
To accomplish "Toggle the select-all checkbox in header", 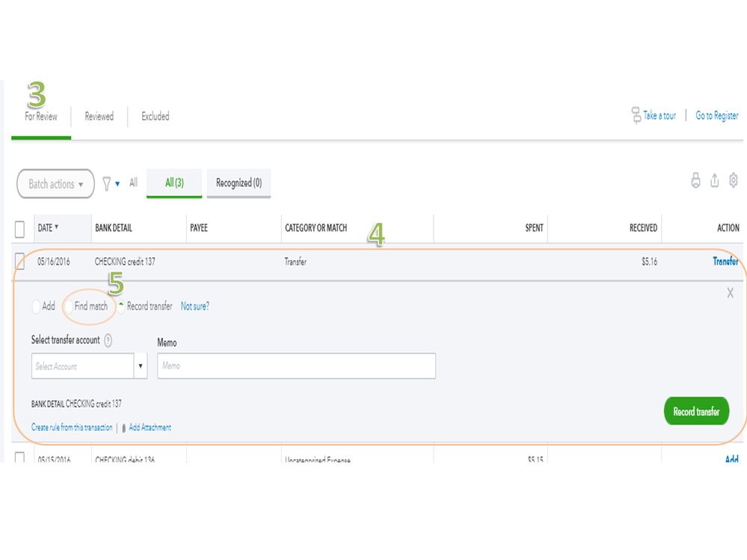I will point(19,229).
